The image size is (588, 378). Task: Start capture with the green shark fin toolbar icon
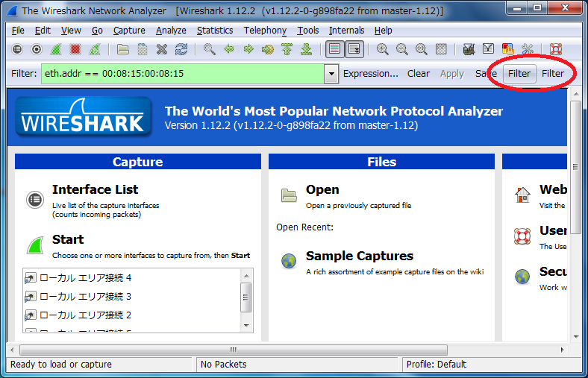click(x=56, y=49)
